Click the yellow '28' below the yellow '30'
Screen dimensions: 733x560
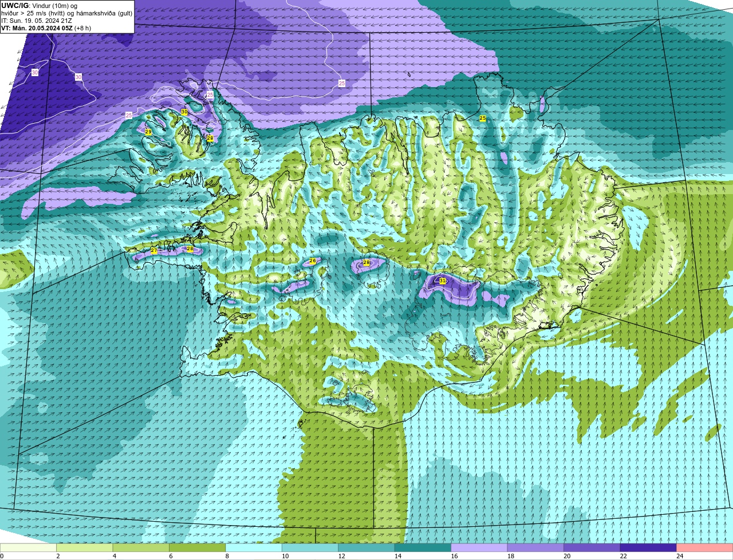click(210, 139)
